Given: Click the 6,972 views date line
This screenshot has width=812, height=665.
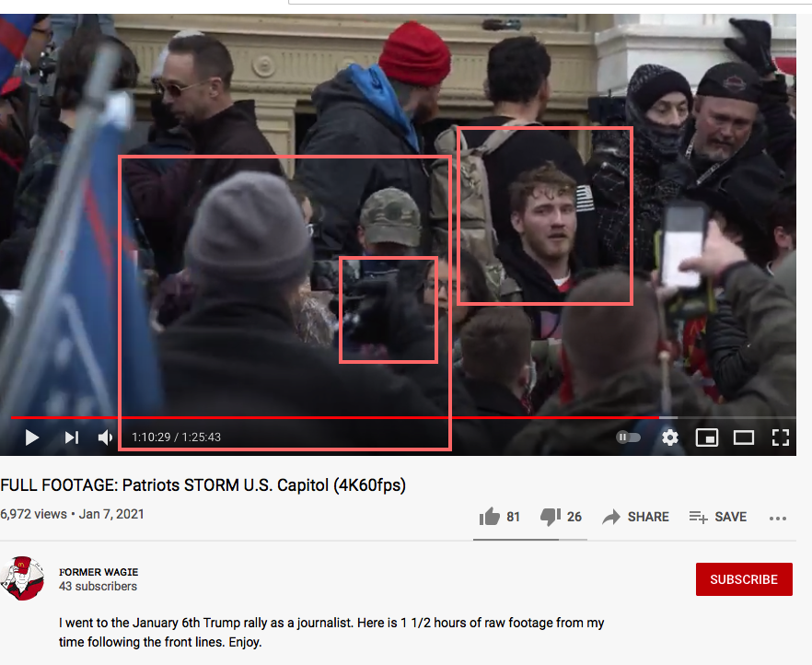Looking at the screenshot, I should coord(72,514).
